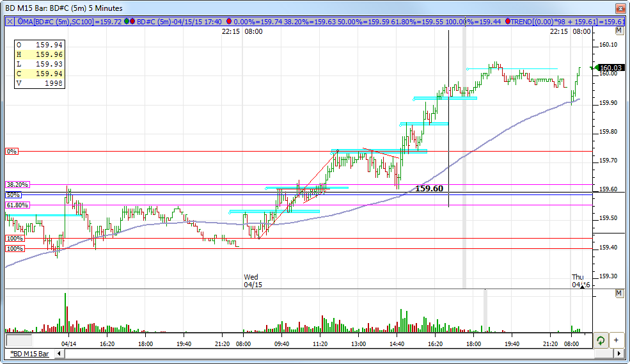630x364 pixels.
Task: Click the Volume value 1998 in data box
Action: [54, 84]
